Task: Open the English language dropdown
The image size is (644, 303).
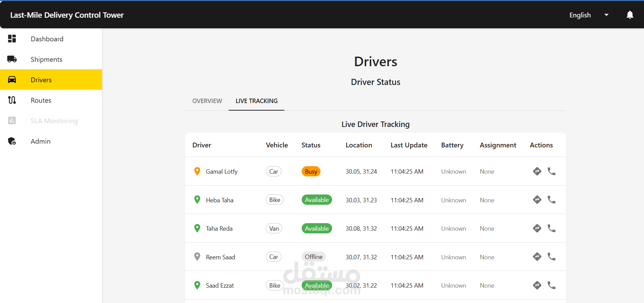Action: point(589,15)
